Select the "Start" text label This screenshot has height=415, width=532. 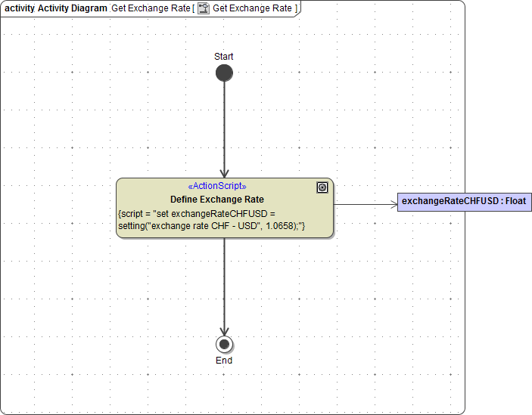(x=224, y=57)
